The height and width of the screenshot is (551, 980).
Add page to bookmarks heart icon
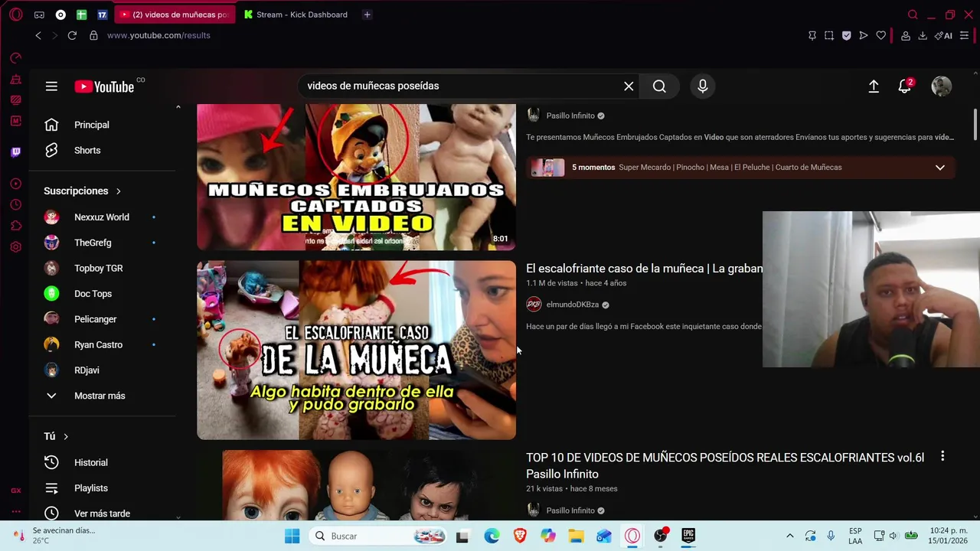pos(881,35)
